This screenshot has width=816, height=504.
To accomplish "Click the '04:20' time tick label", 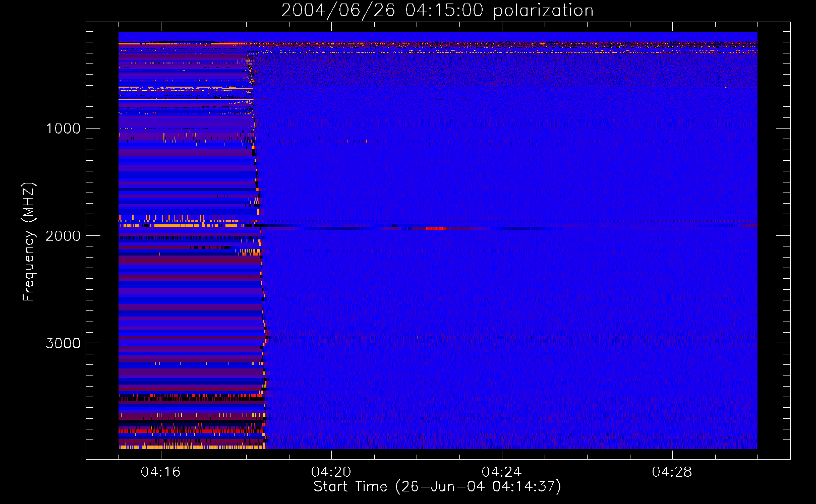I will coord(331,472).
